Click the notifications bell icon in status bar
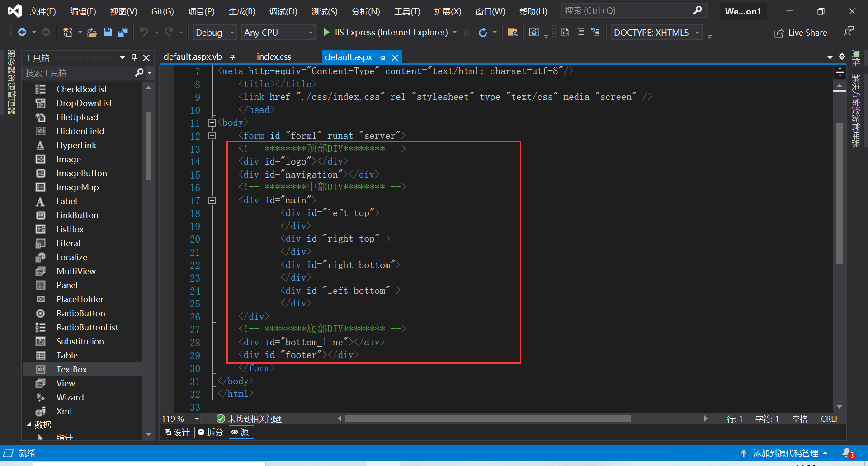The height and width of the screenshot is (466, 868). pos(847,453)
